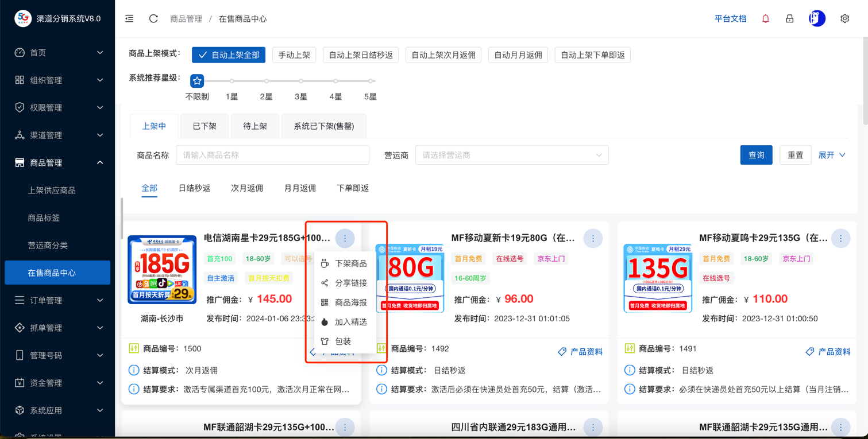Click the lock screen icon
The image size is (868, 439).
click(x=789, y=19)
